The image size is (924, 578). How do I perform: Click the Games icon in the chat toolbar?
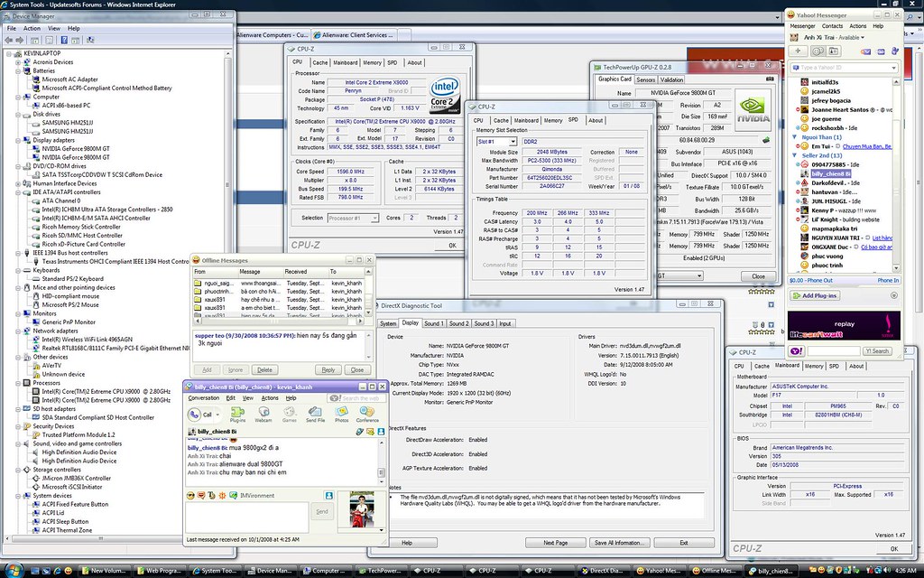[290, 415]
